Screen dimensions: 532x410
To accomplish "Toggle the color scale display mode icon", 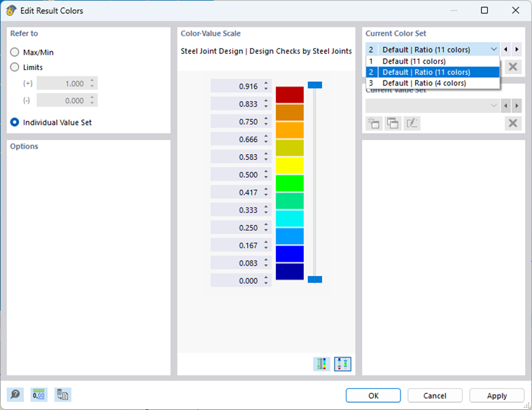I will (x=321, y=364).
